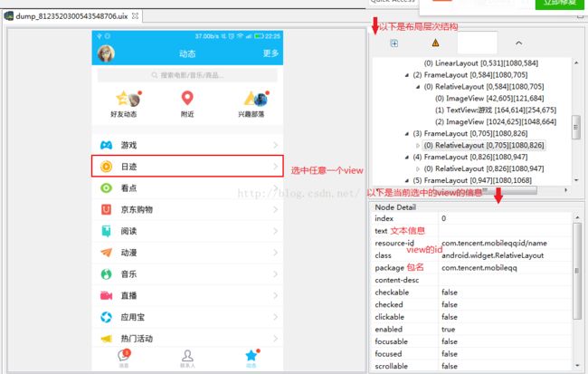Viewport: 588px width, 374px height.
Task: Close the dump_8123520300543548706.uix tab
Action: coord(135,15)
